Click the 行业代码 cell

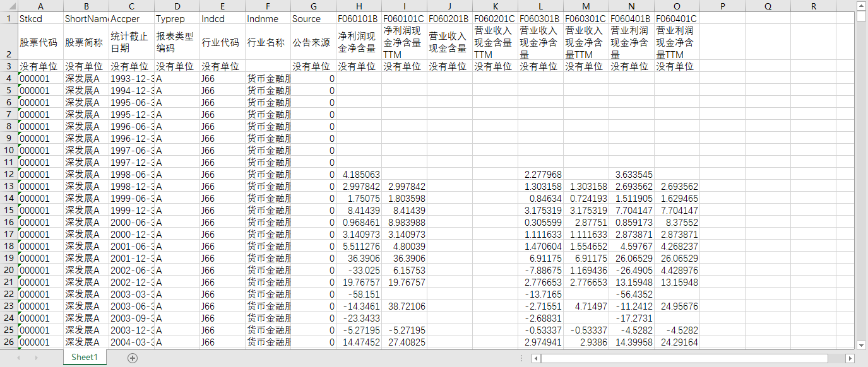click(x=223, y=42)
